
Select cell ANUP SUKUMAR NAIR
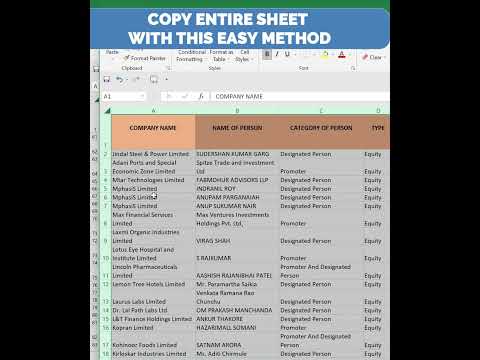[237, 206]
